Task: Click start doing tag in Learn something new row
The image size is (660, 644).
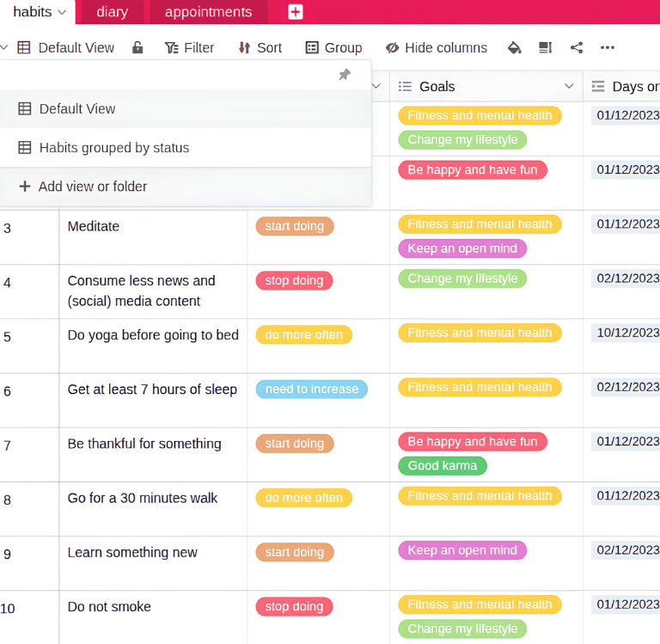Action: [295, 552]
